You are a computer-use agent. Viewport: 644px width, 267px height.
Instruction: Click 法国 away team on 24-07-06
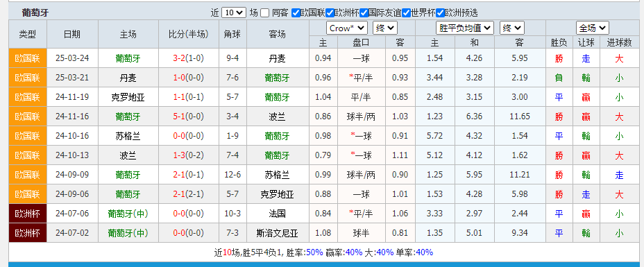click(277, 214)
